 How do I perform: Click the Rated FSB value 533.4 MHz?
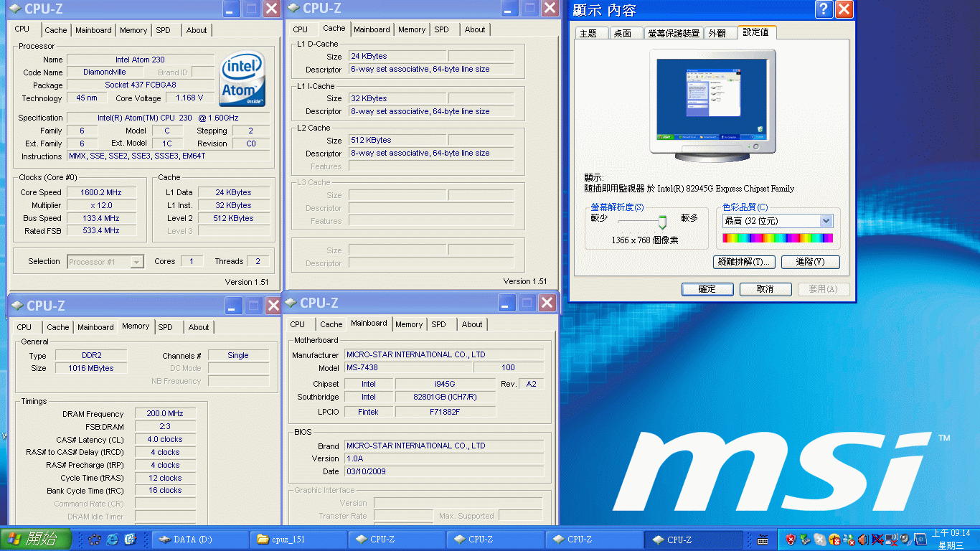click(101, 230)
